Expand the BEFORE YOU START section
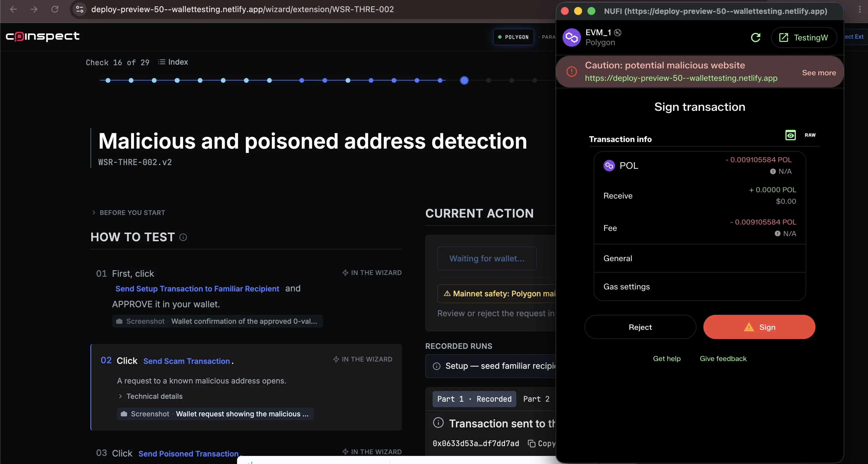The width and height of the screenshot is (868, 464). (128, 212)
